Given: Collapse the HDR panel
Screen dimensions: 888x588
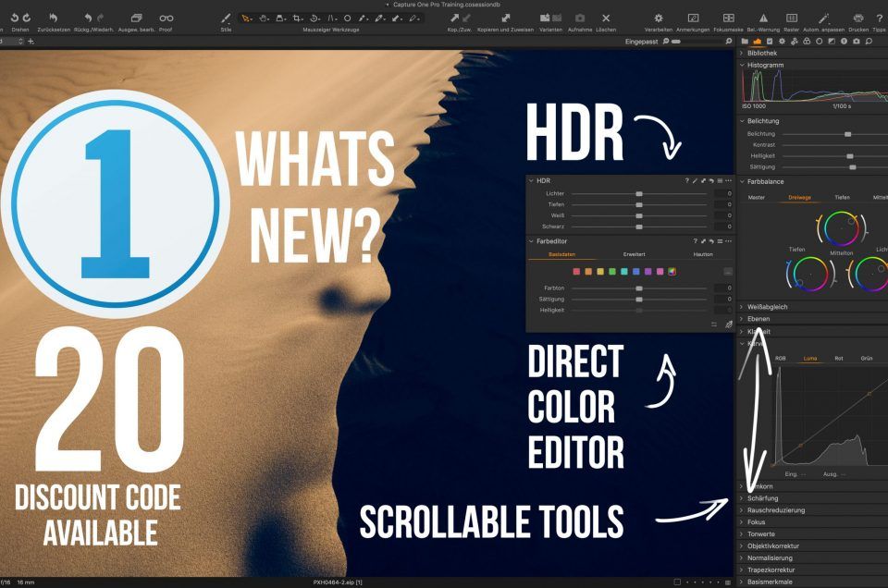Looking at the screenshot, I should (x=531, y=180).
